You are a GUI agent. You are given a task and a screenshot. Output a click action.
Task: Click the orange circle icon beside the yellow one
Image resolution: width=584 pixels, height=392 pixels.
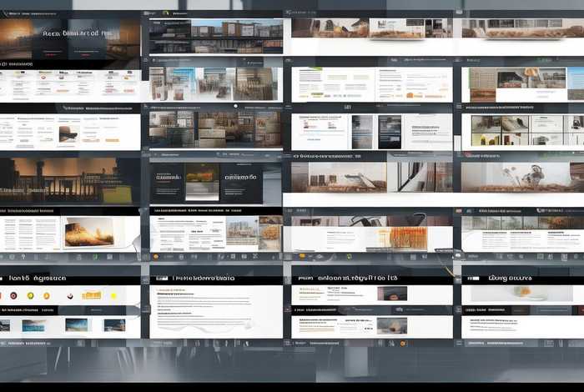pyautogui.click(x=47, y=296)
